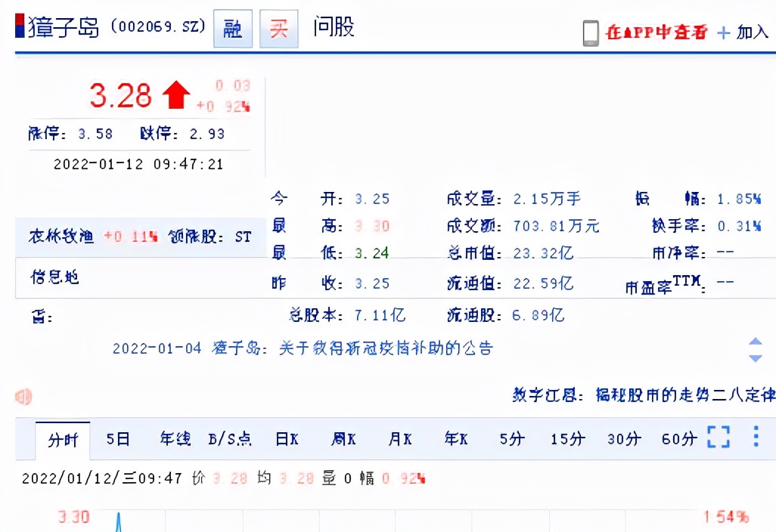
Task: Open announcement 关于获得新冠疫情补助的公告
Action: pos(386,348)
